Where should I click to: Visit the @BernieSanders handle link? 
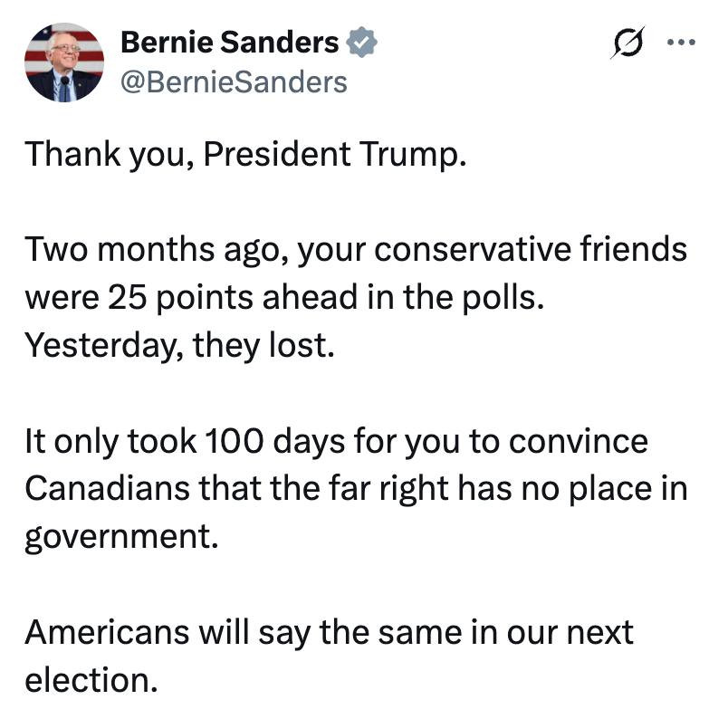point(234,82)
